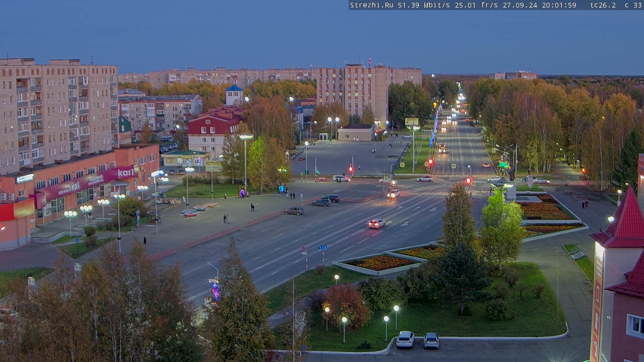Select the 27.09.24 date stamp
The height and width of the screenshot is (362, 644).
pyautogui.click(x=520, y=5)
